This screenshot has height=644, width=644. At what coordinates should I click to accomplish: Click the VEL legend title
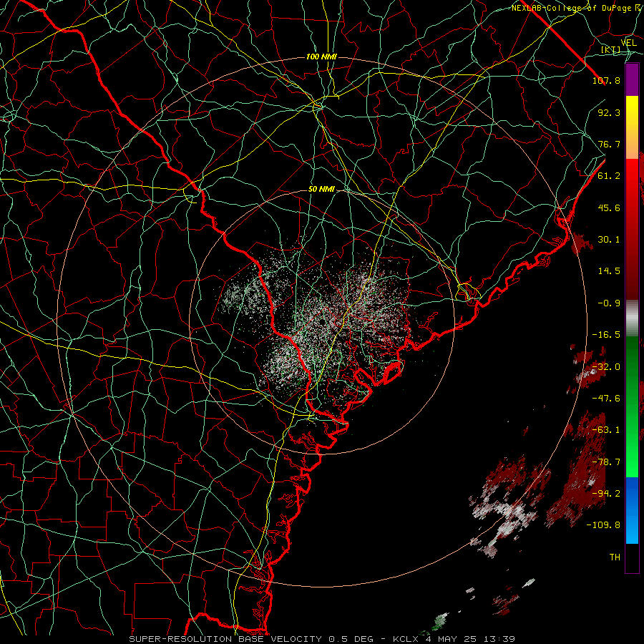click(x=629, y=43)
